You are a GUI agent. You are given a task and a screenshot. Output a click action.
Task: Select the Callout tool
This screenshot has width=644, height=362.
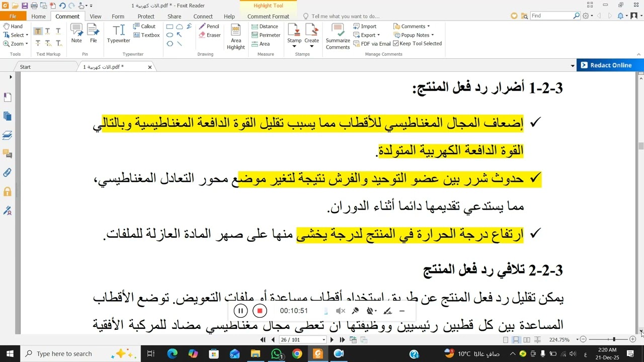[x=144, y=26]
